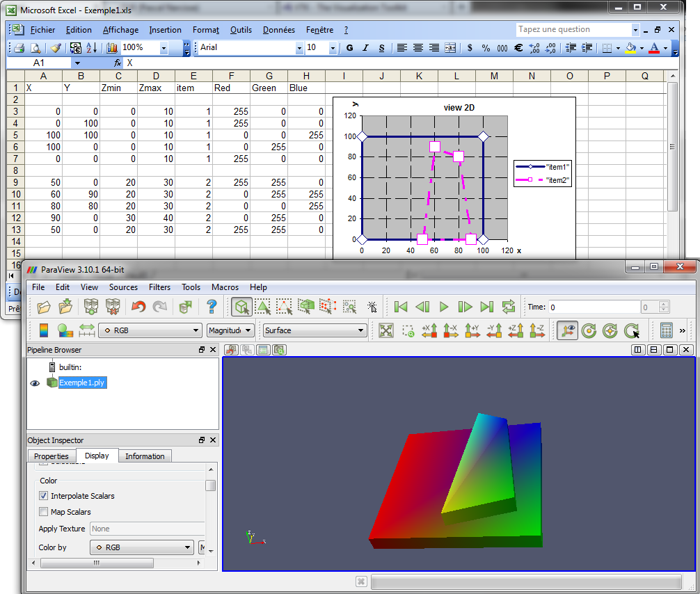Screen dimensions: 700x594
Task: Click the Undo icon in ParaView
Action: click(x=138, y=307)
